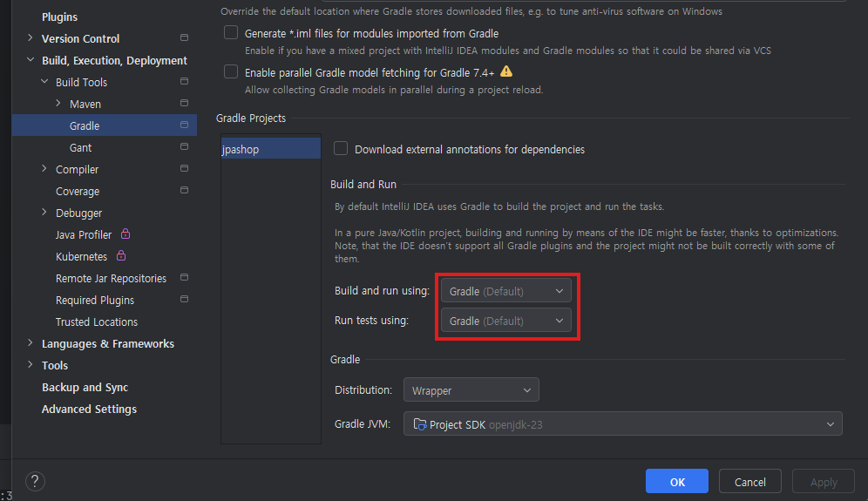The height and width of the screenshot is (501, 868).
Task: Open the Kubernetes settings page
Action: [x=81, y=257]
